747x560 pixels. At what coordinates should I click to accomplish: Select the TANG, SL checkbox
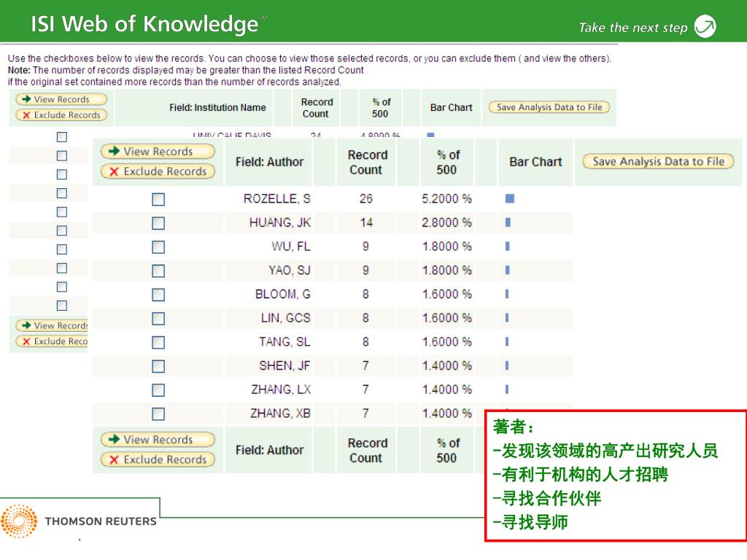tap(158, 342)
